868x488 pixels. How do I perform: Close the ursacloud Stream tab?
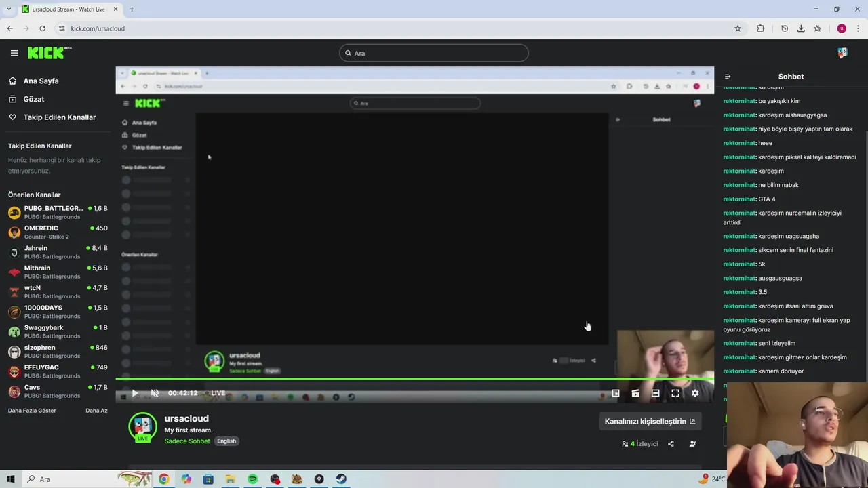point(115,9)
